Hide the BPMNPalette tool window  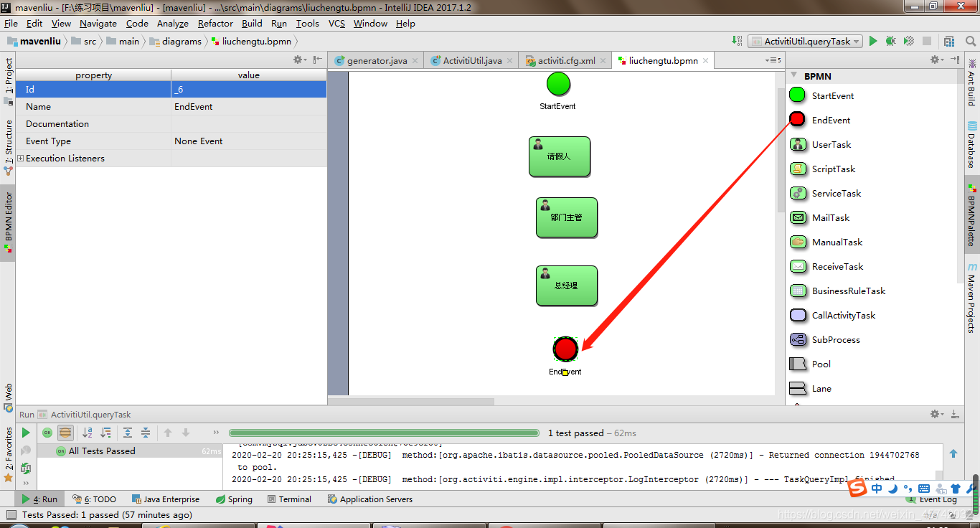pos(955,60)
